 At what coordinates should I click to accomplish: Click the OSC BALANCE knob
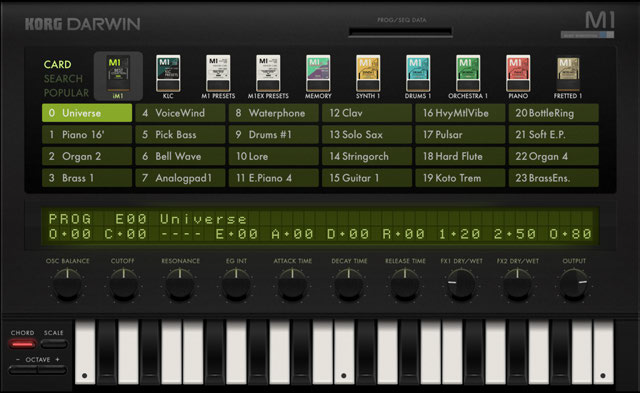(x=67, y=284)
